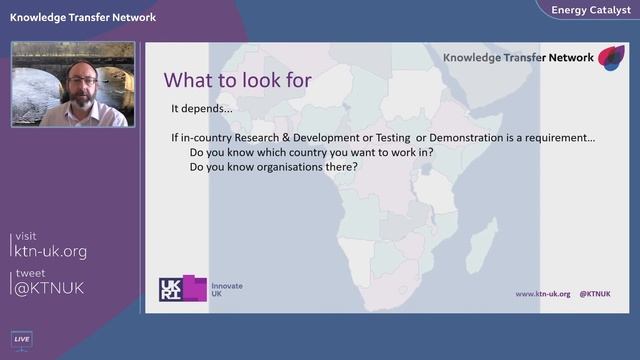Click the text 'It depends...'
This screenshot has height=360, width=640.
[x=202, y=109]
